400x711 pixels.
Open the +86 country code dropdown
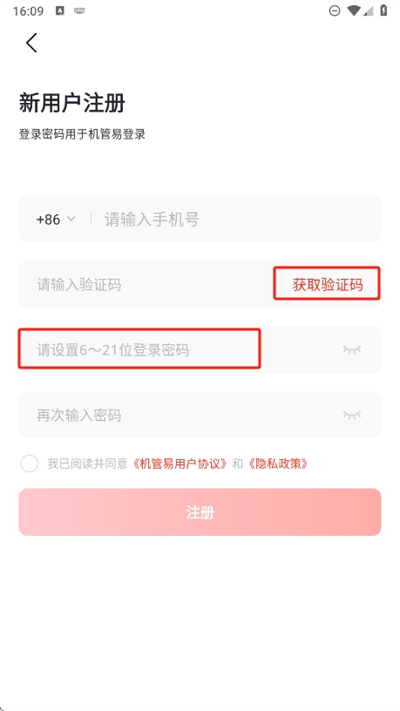(56, 219)
